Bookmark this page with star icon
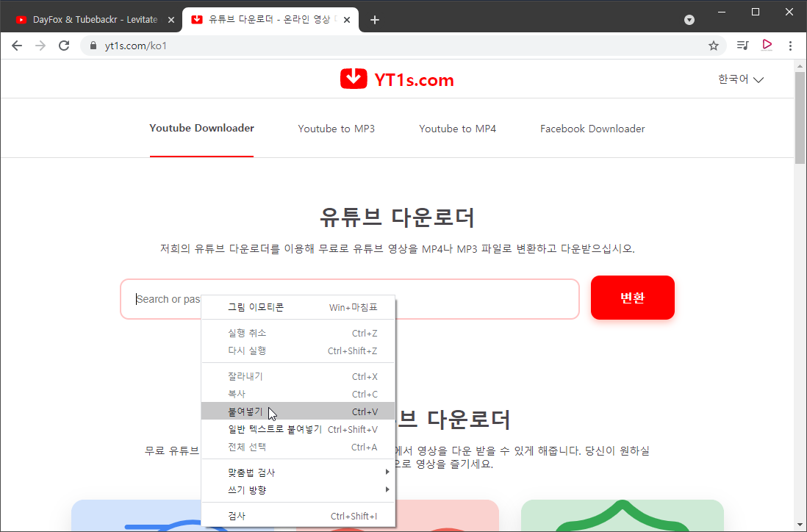Image resolution: width=807 pixels, height=532 pixels. [714, 46]
